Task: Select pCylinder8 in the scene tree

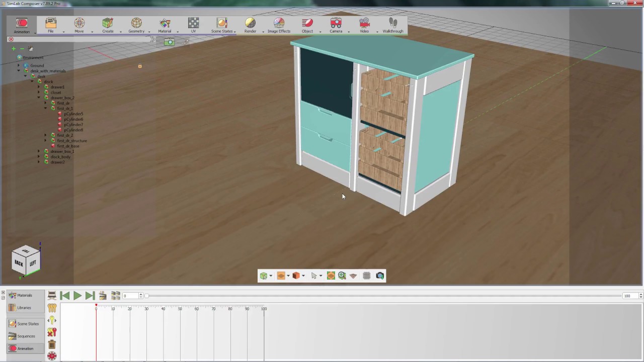Action: point(73,130)
